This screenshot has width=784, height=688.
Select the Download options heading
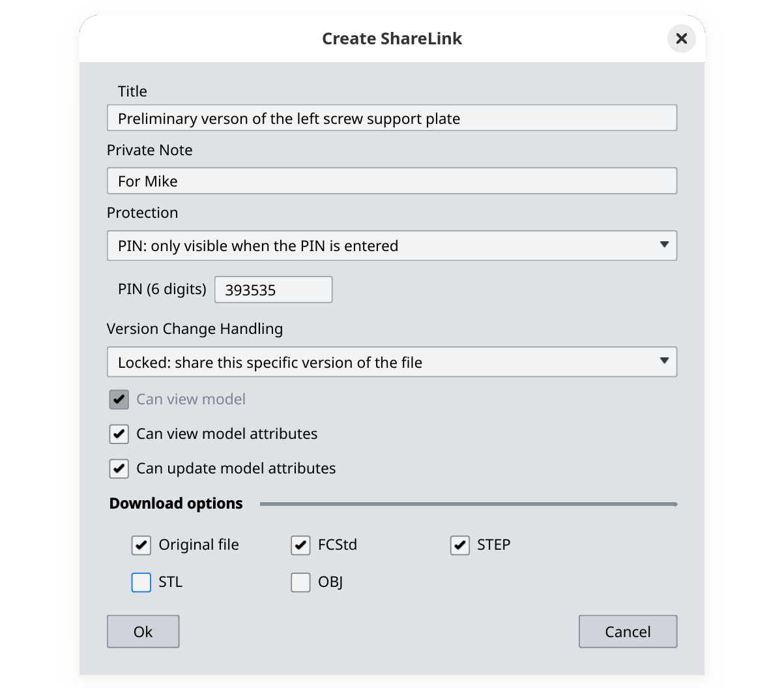click(176, 503)
